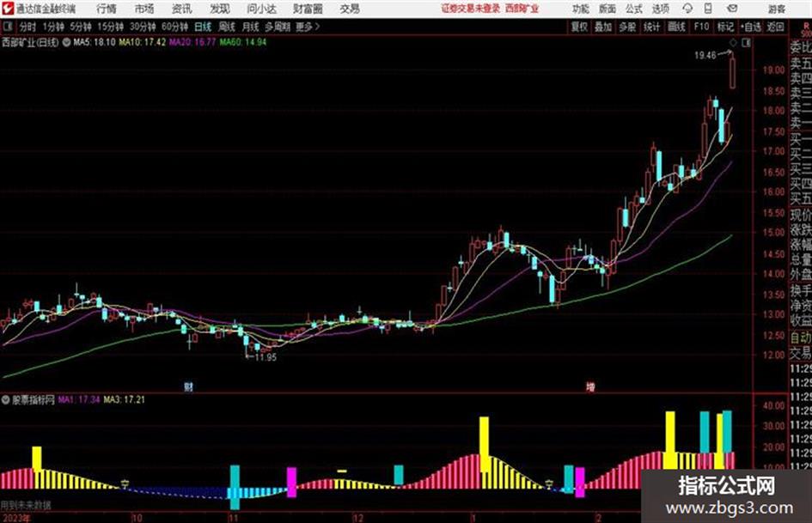
Task: Click the MA3: 17.21 sub-indicator value
Action: 125,399
